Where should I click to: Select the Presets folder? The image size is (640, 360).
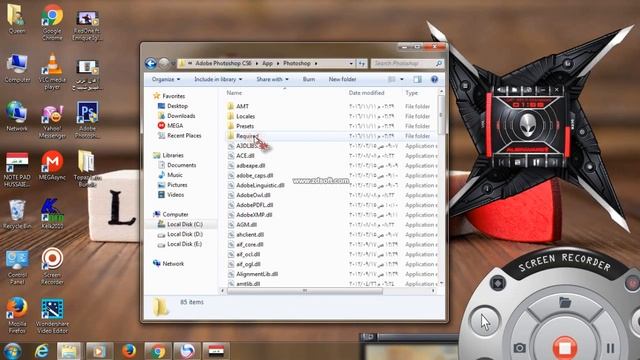tap(245, 126)
